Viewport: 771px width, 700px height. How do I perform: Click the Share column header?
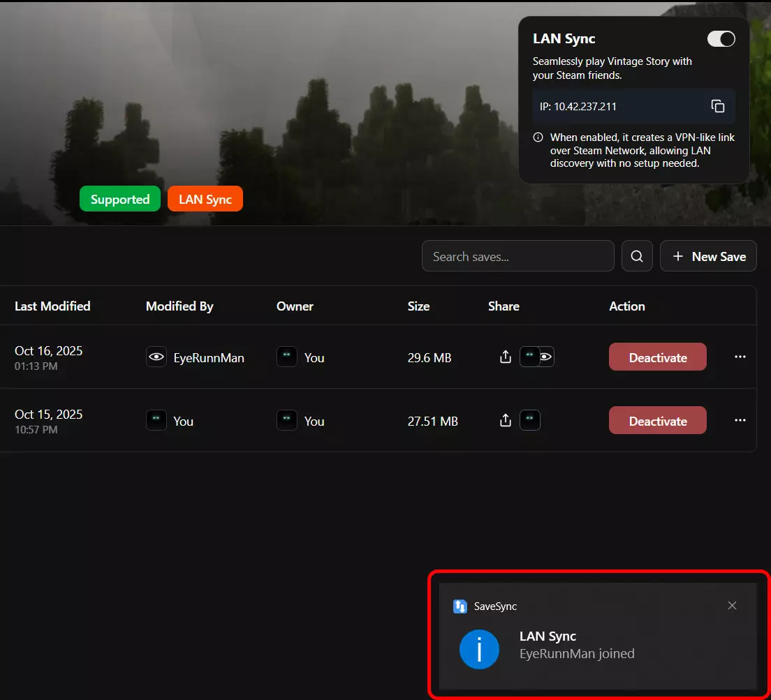[504, 306]
